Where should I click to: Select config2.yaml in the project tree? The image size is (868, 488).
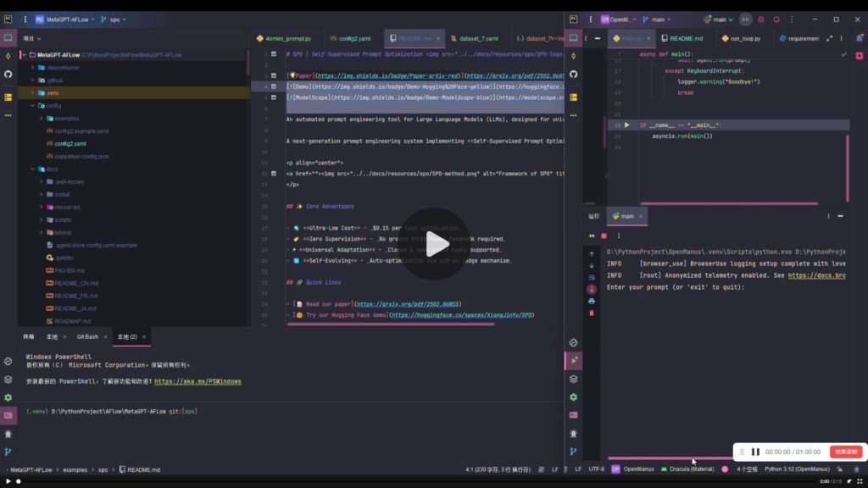point(70,143)
